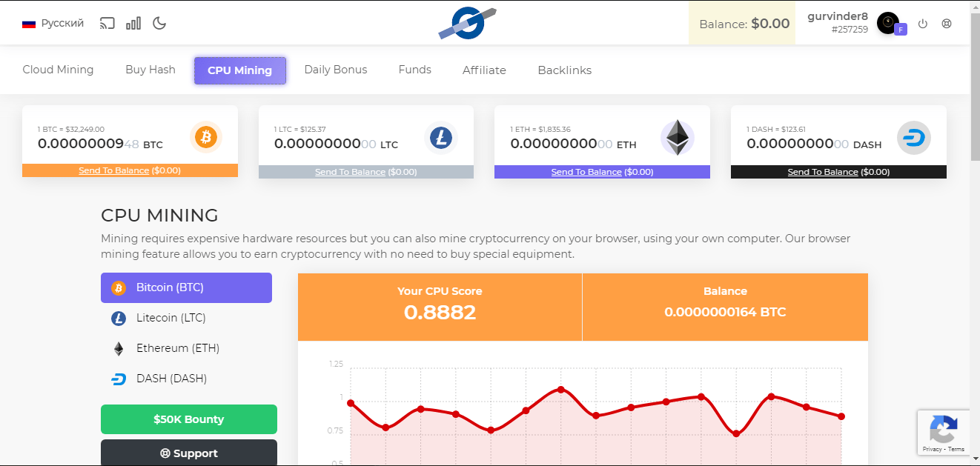Click the Litecoin icon in LTC card
The height and width of the screenshot is (466, 980).
441,138
